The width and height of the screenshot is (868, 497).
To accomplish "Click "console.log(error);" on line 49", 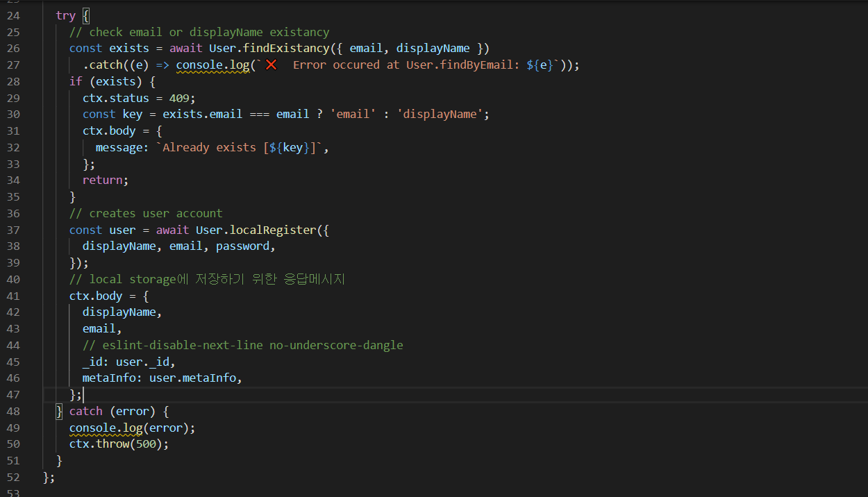I will point(133,428).
